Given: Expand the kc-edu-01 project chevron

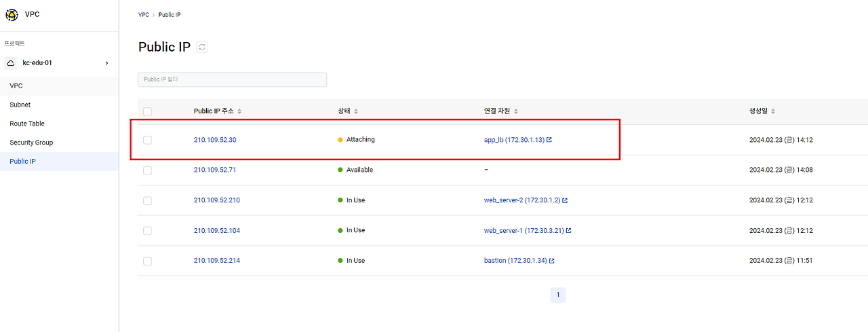Looking at the screenshot, I should pyautogui.click(x=106, y=63).
